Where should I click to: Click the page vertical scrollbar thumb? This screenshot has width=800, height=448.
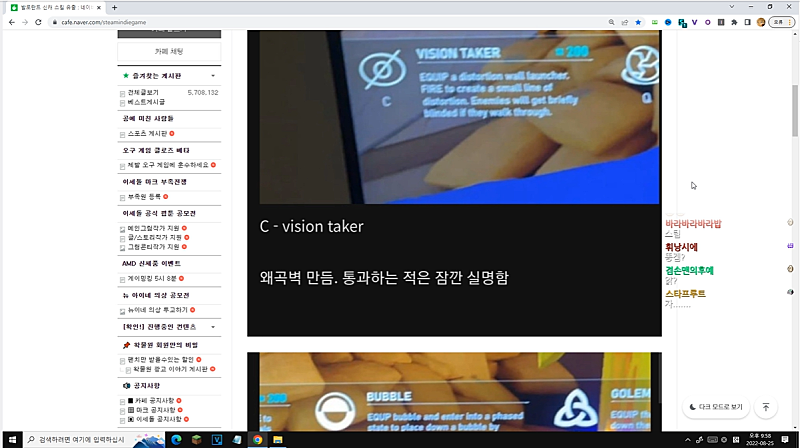(x=795, y=111)
